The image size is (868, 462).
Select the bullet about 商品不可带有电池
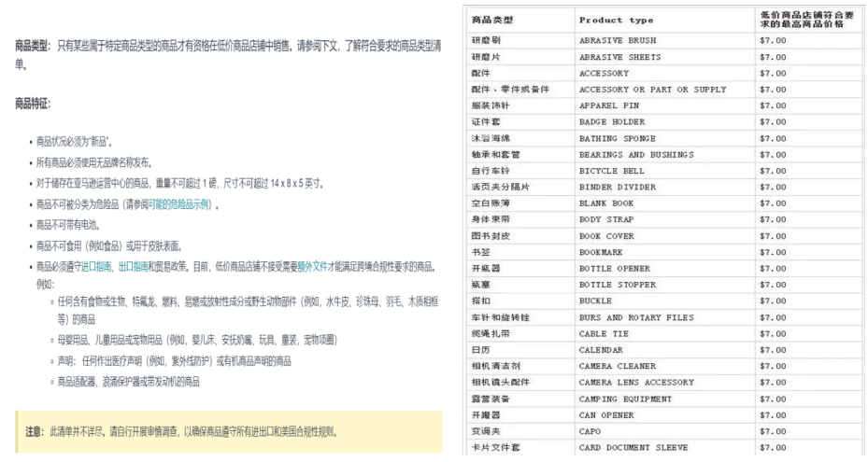pos(68,225)
